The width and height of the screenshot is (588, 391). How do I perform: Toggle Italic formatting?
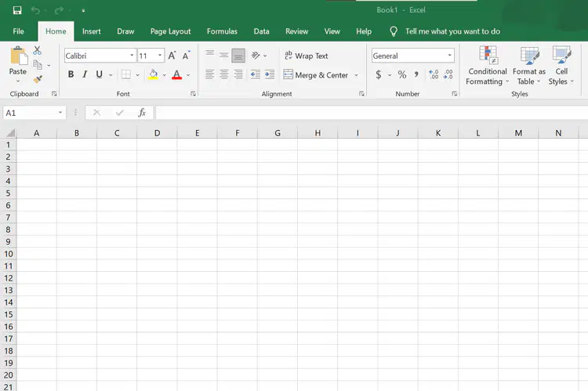[x=85, y=74]
